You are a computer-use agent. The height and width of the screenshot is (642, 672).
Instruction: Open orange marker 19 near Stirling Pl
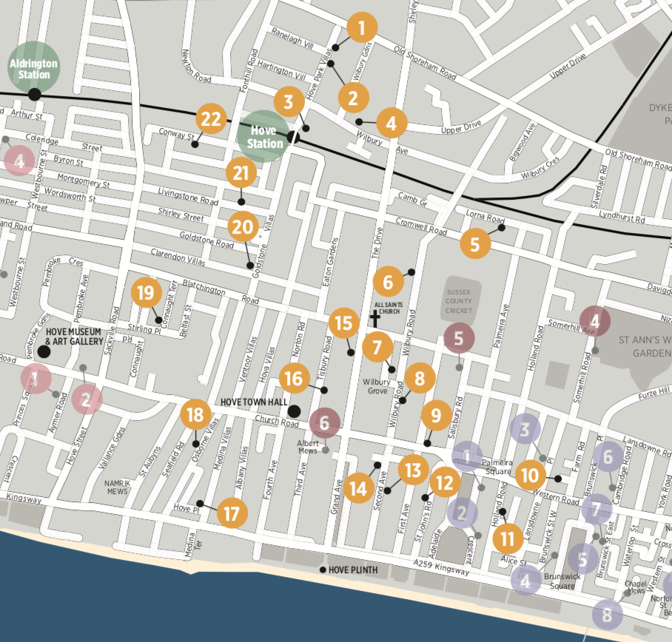147,293
